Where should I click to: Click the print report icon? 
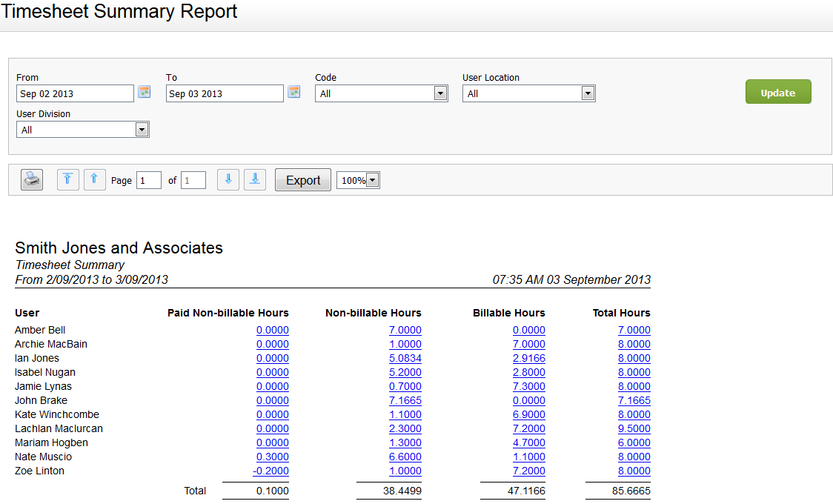click(x=31, y=179)
